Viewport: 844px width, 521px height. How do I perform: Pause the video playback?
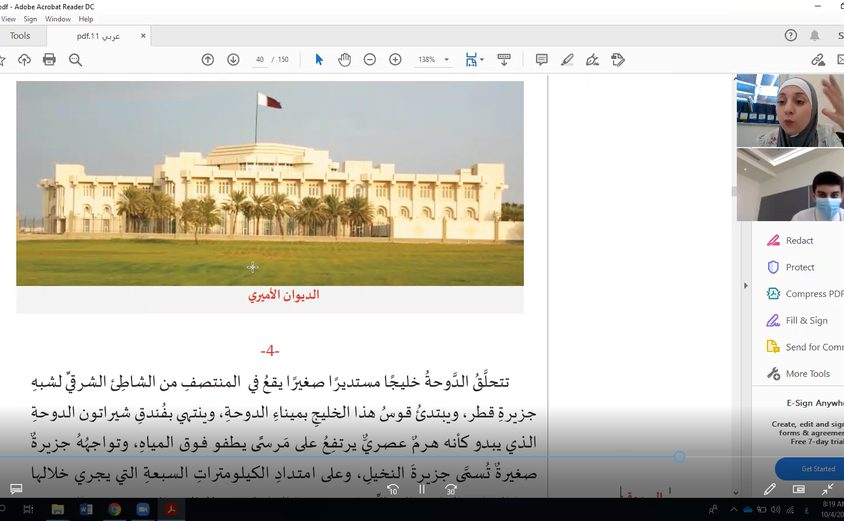click(422, 489)
